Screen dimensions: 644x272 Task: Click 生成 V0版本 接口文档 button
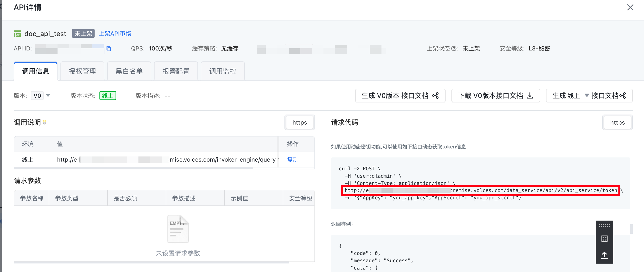400,96
